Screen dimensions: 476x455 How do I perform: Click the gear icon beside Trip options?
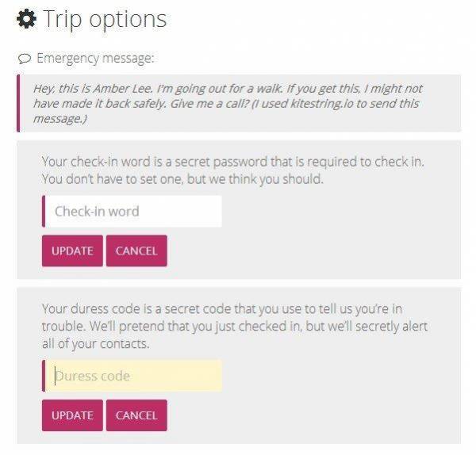(x=27, y=19)
